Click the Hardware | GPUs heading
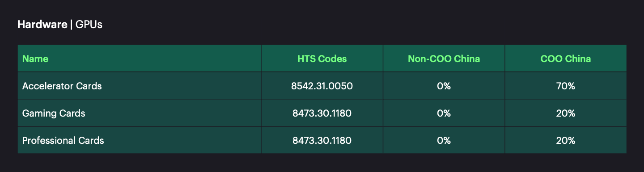Screen dimensions: 644x172 [x=60, y=25]
